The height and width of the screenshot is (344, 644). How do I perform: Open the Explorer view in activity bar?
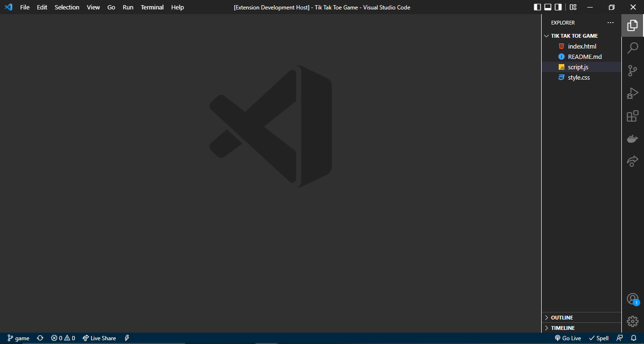tap(633, 25)
